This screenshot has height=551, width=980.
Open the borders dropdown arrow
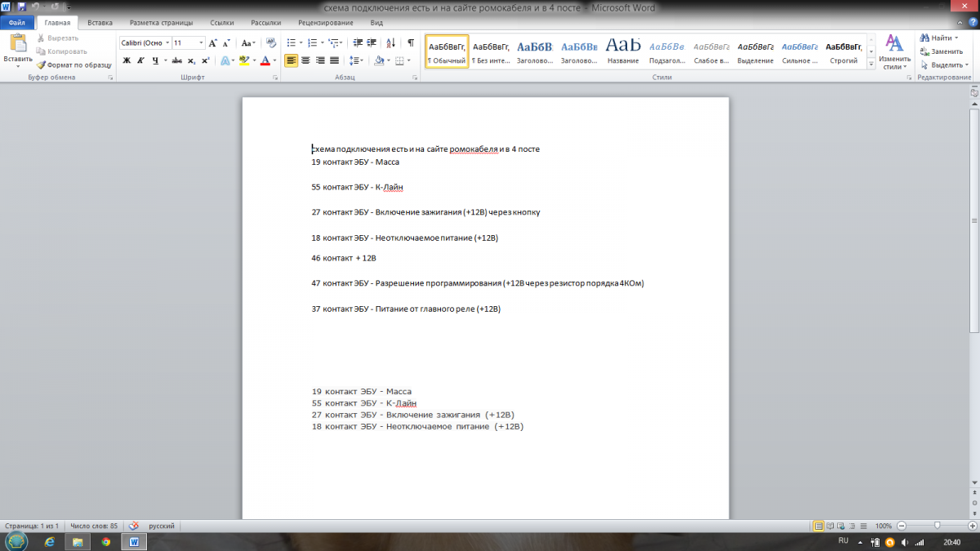tap(410, 60)
